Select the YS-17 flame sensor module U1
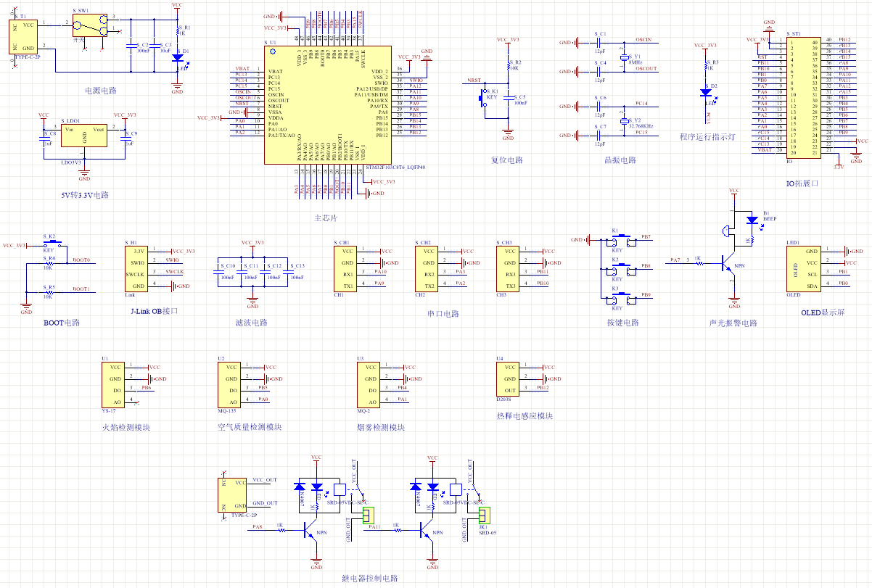 [115, 385]
